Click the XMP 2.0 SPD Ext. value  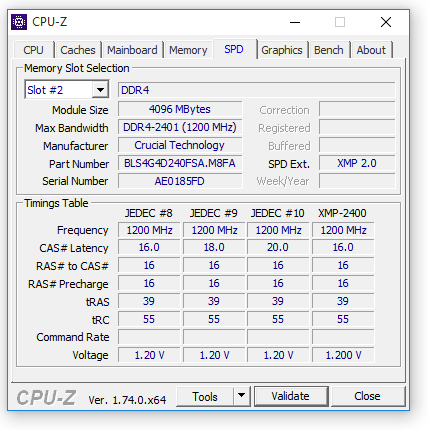pos(357,163)
